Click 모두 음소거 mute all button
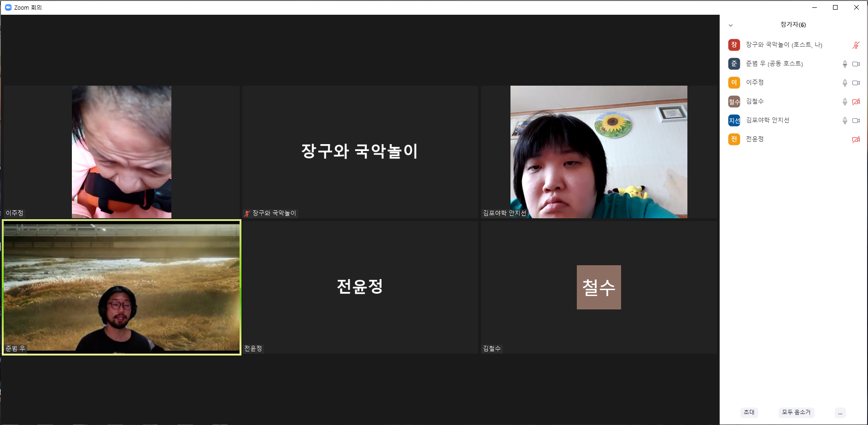 (x=796, y=413)
